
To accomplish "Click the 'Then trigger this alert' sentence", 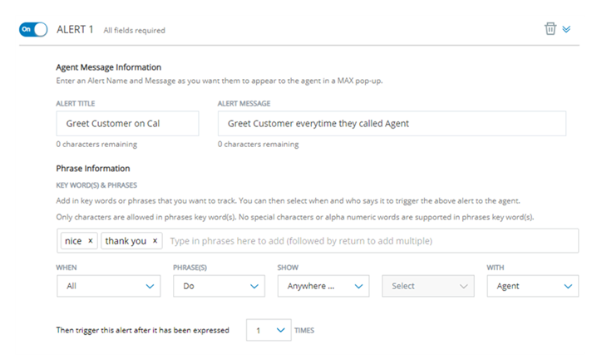I will [143, 331].
